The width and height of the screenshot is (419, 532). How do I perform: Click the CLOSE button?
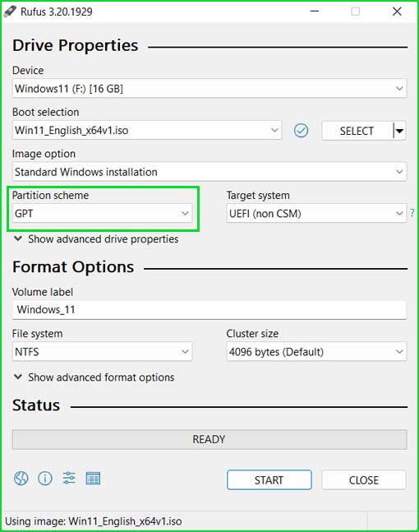coord(364,479)
